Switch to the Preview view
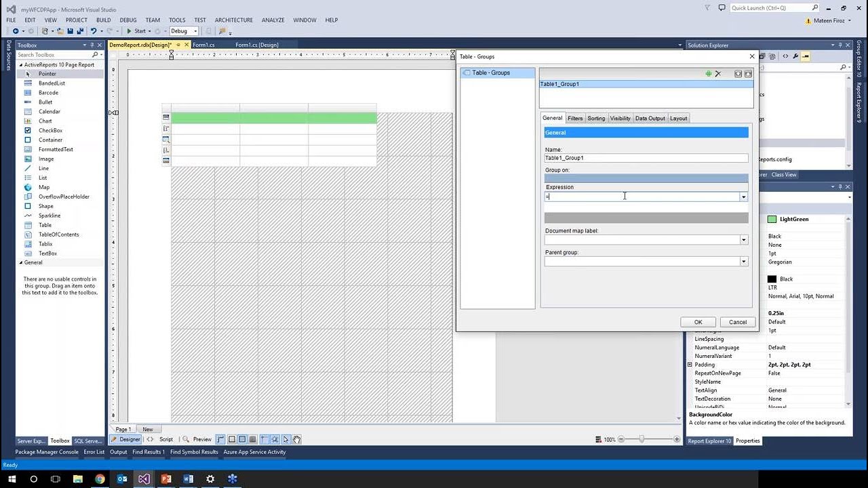The width and height of the screenshot is (868, 488). pyautogui.click(x=197, y=439)
